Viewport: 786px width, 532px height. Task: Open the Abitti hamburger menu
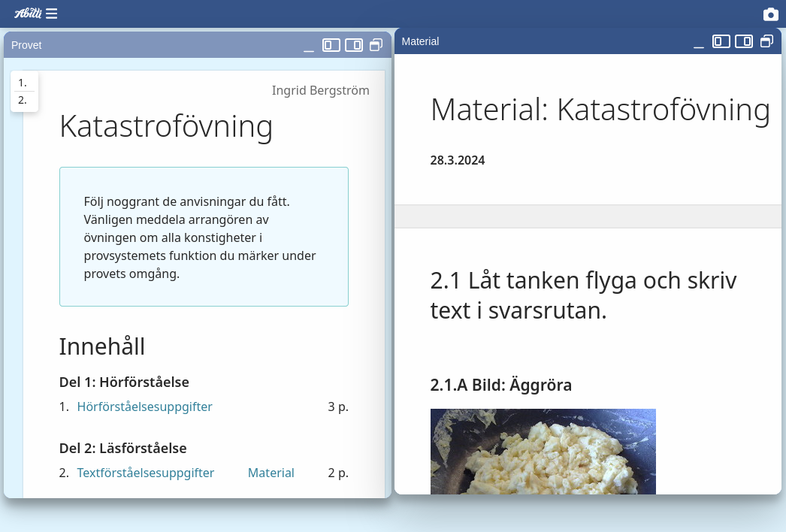click(51, 14)
